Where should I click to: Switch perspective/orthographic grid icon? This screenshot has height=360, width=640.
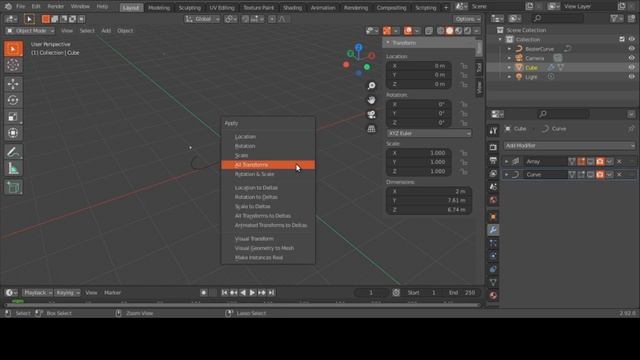(371, 129)
